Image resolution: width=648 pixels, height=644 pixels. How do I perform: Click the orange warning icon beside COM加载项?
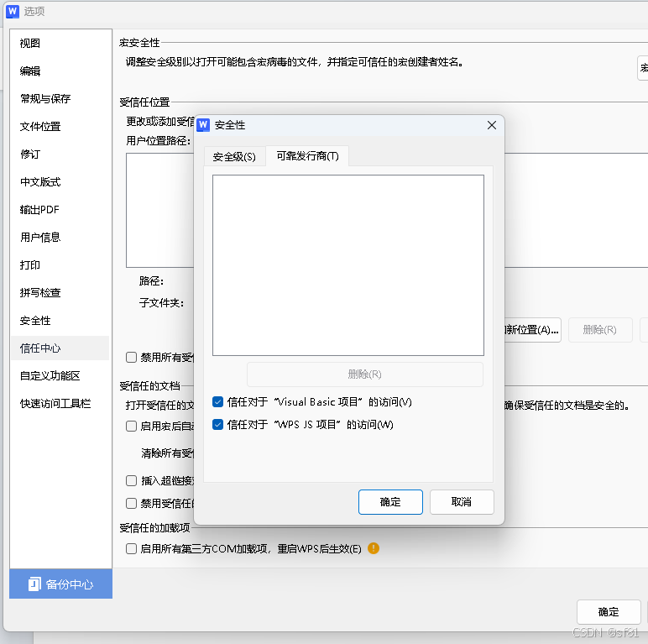[x=374, y=548]
